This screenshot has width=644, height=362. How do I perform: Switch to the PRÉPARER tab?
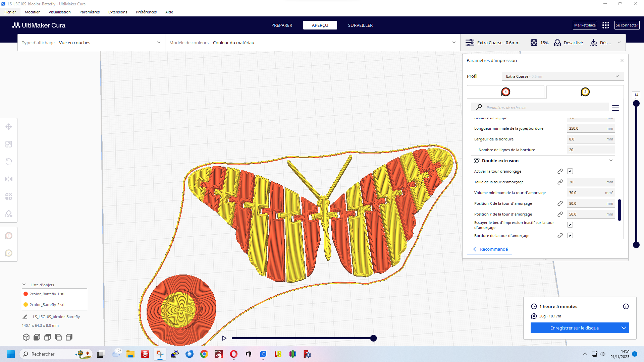pos(281,25)
